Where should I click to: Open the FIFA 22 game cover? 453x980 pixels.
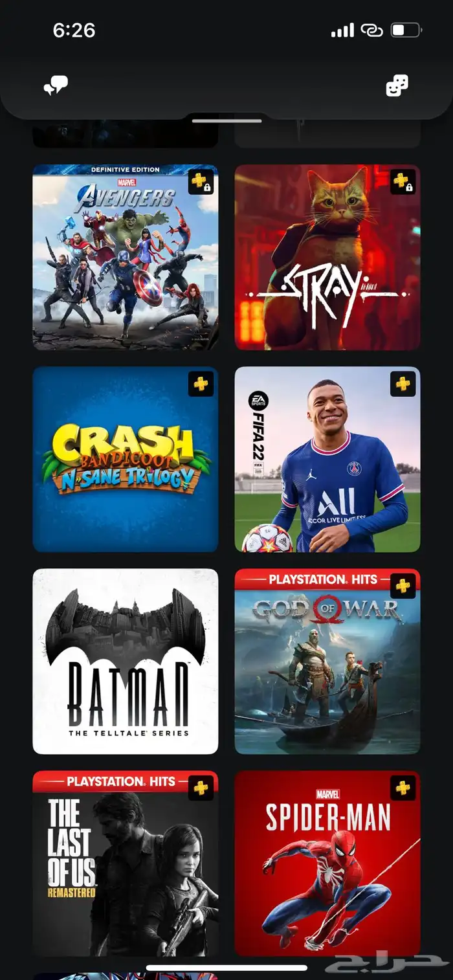click(327, 460)
